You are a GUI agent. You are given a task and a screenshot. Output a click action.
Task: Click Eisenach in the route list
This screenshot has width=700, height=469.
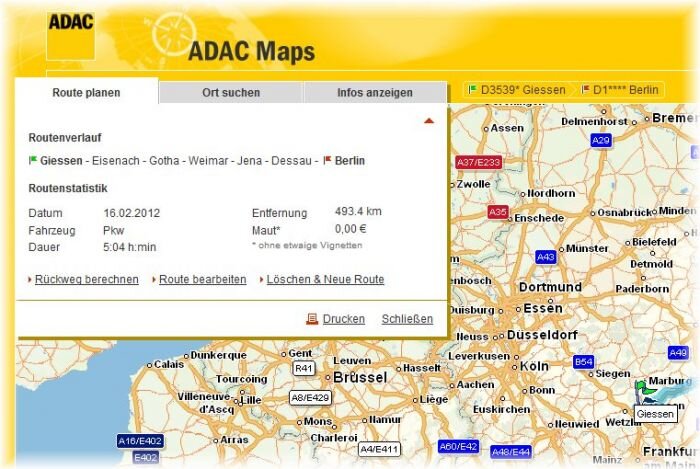click(116, 161)
